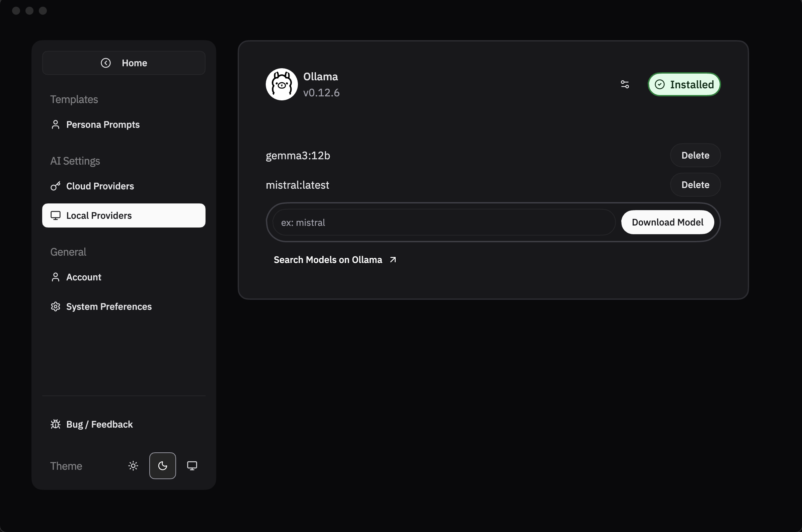Open Ollama settings sliders icon
The image size is (802, 532).
click(x=625, y=84)
